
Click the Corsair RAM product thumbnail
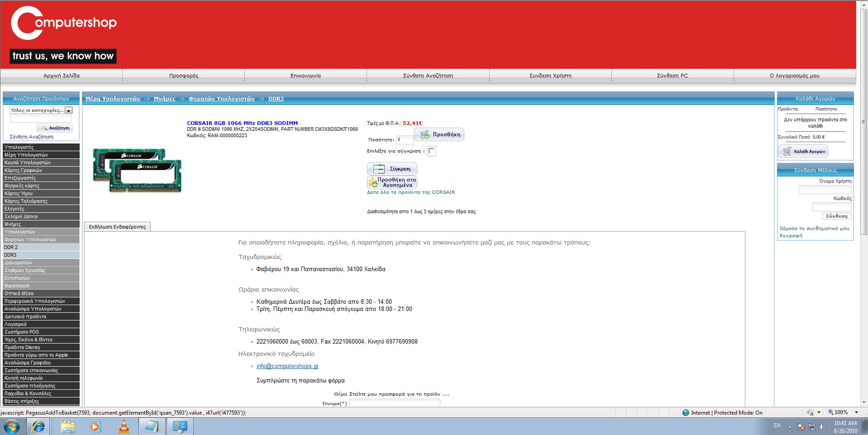[137, 170]
